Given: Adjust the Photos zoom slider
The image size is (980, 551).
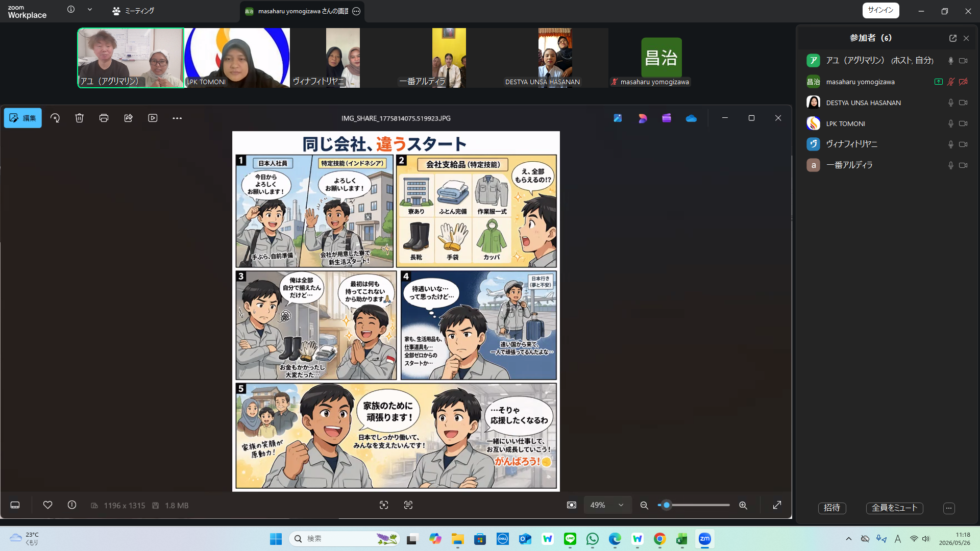Looking at the screenshot, I should [694, 505].
